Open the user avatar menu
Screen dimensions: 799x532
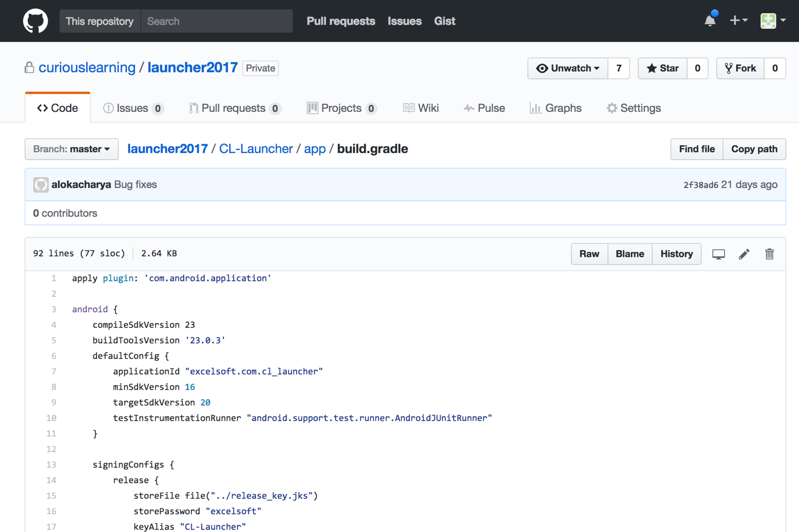[773, 20]
